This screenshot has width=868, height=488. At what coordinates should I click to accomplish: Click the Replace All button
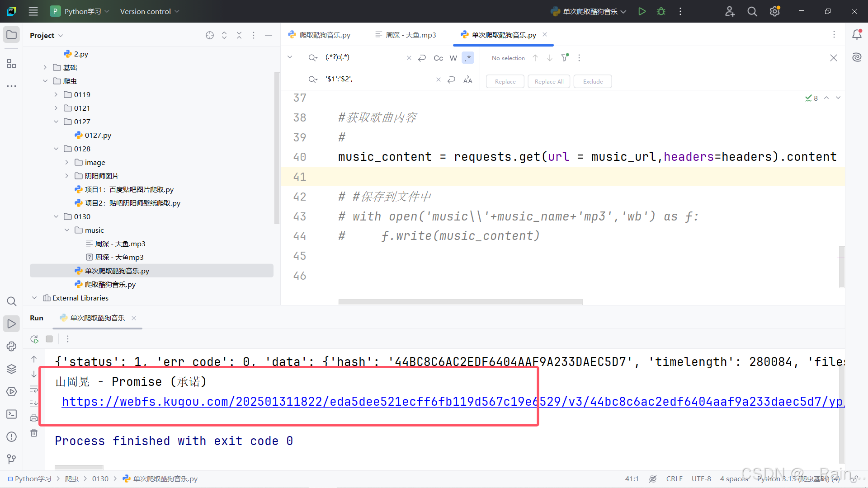coord(549,81)
